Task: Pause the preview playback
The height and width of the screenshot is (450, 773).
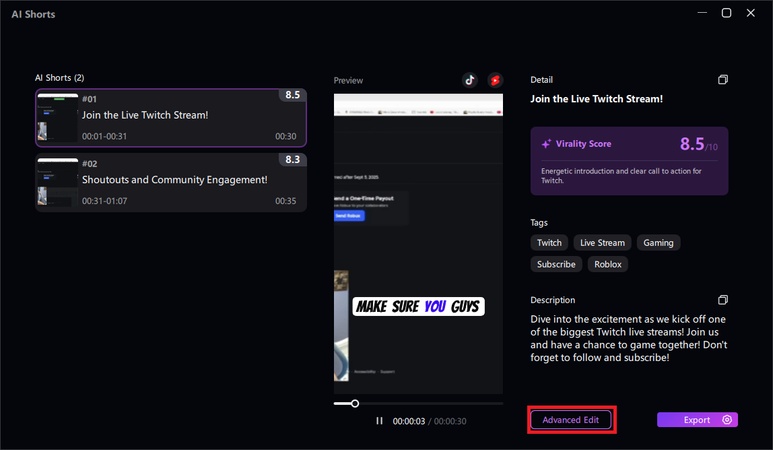Action: 379,421
